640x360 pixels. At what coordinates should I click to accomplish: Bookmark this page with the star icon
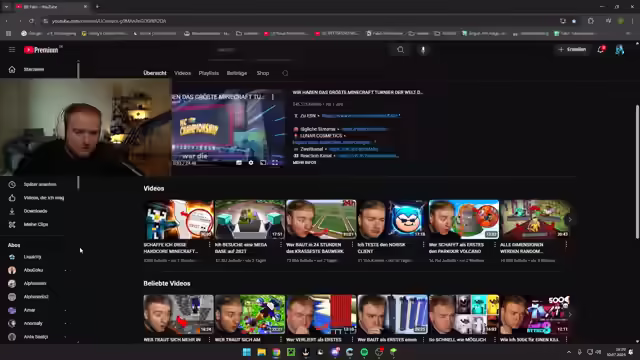(574, 21)
